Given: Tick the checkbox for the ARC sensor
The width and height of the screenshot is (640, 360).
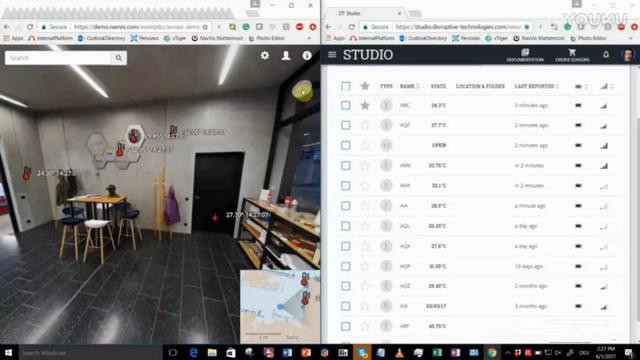Looking at the screenshot, I should pyautogui.click(x=346, y=105).
